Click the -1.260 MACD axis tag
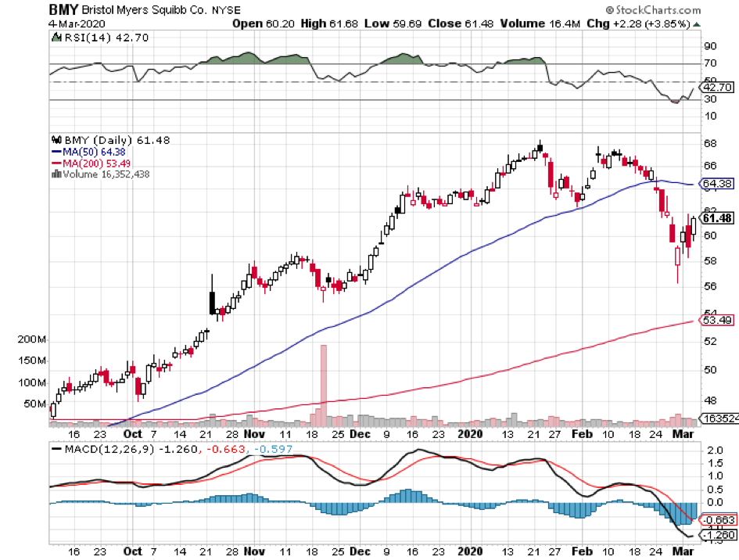The image size is (739, 560). coord(719,534)
